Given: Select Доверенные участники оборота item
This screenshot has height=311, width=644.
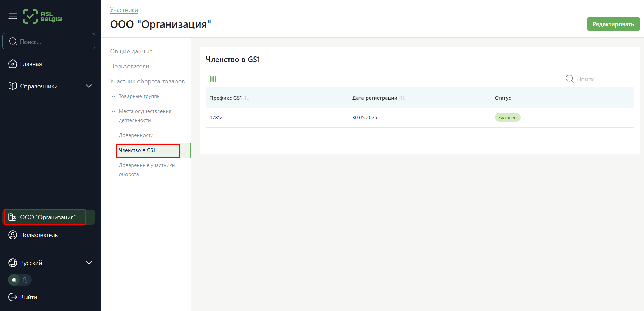Looking at the screenshot, I should click(147, 170).
